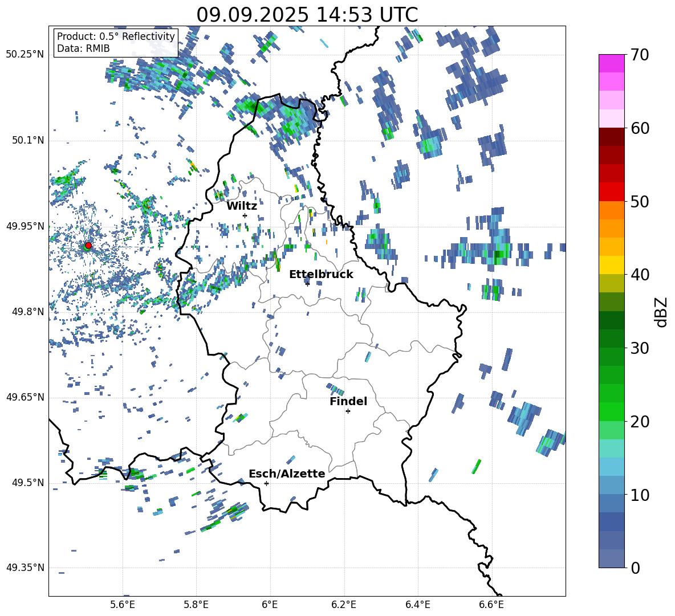This screenshot has height=616, width=675.
Task: Click the red radar location marker
Action: click(x=88, y=246)
